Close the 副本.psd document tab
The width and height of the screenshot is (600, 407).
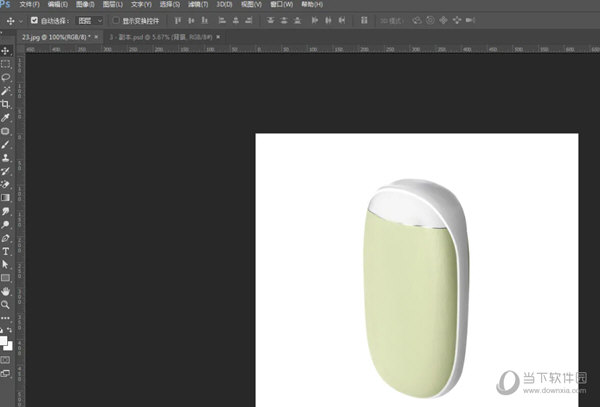coord(218,37)
